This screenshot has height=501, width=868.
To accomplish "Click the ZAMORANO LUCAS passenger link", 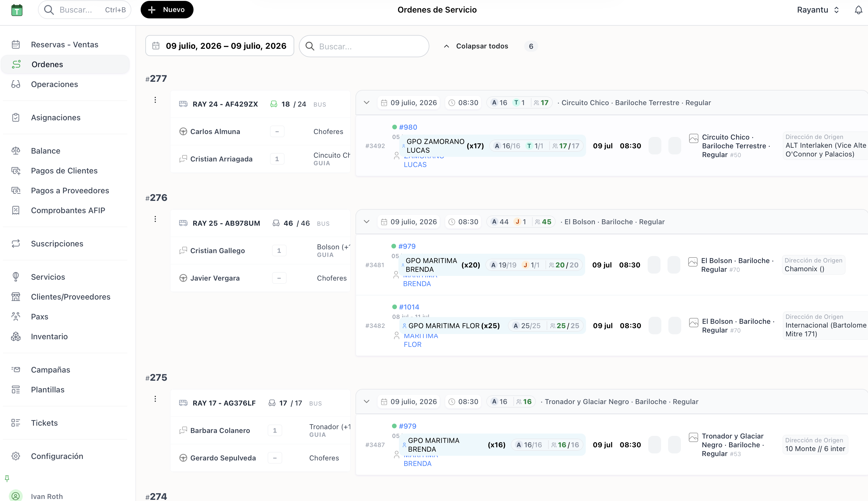I will tap(415, 164).
